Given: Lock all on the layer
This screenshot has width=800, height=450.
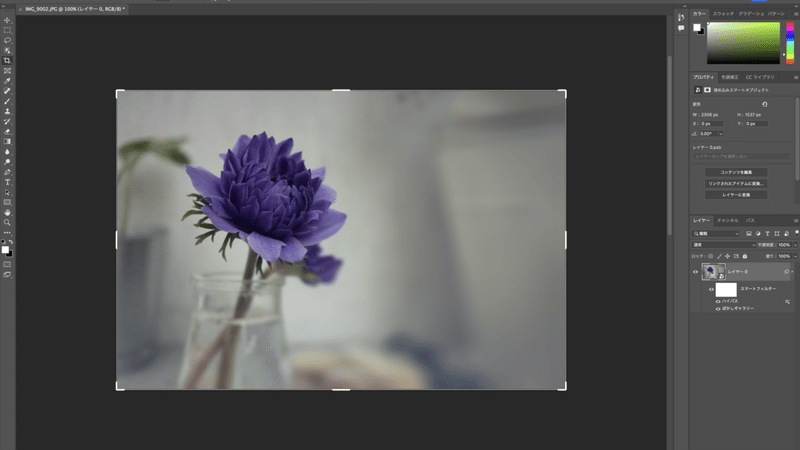Looking at the screenshot, I should click(x=745, y=256).
